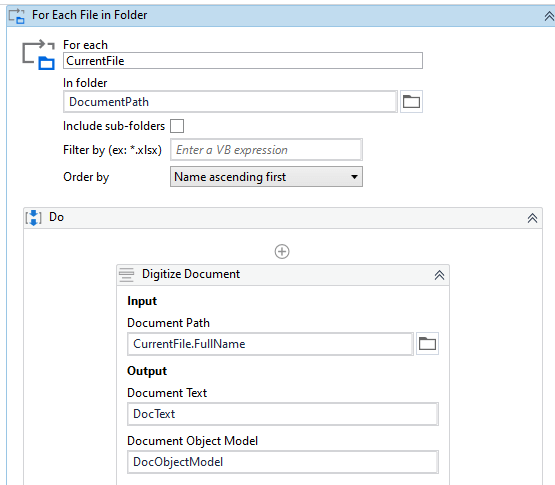This screenshot has width=555, height=485.
Task: Click the Do sequence icon
Action: (x=34, y=217)
